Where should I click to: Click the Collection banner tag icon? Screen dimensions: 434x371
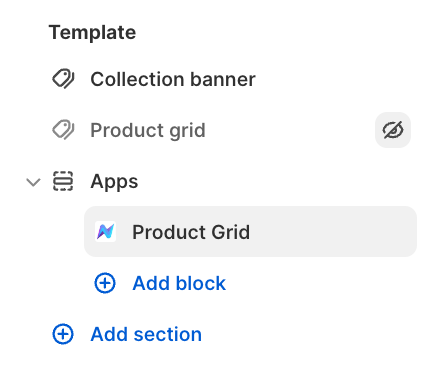(63, 79)
